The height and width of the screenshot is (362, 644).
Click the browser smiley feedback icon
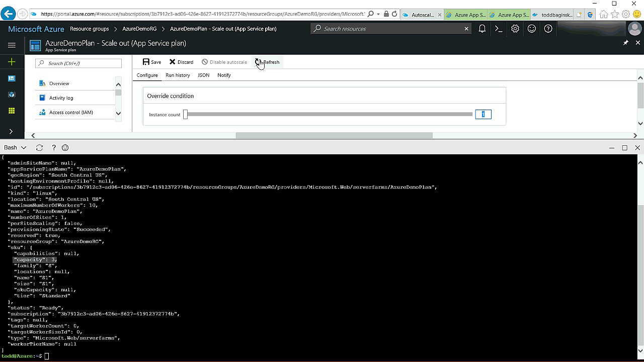tap(637, 15)
